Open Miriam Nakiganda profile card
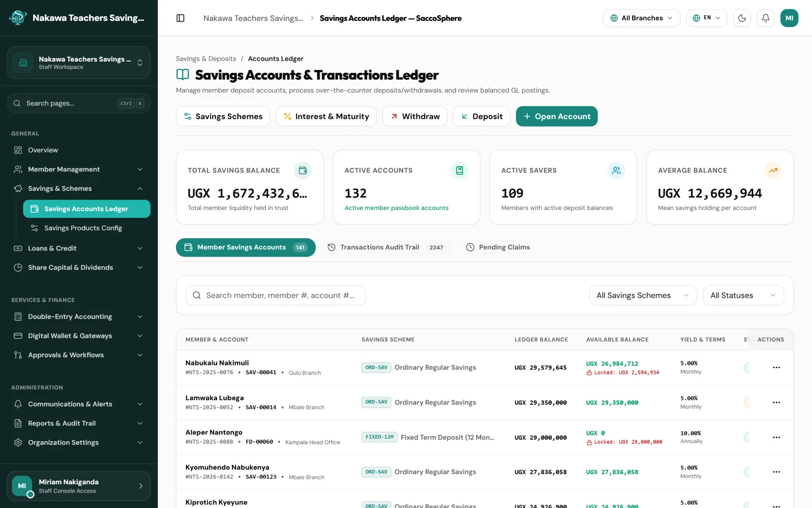Screen dimensions: 812x508 tap(78, 486)
